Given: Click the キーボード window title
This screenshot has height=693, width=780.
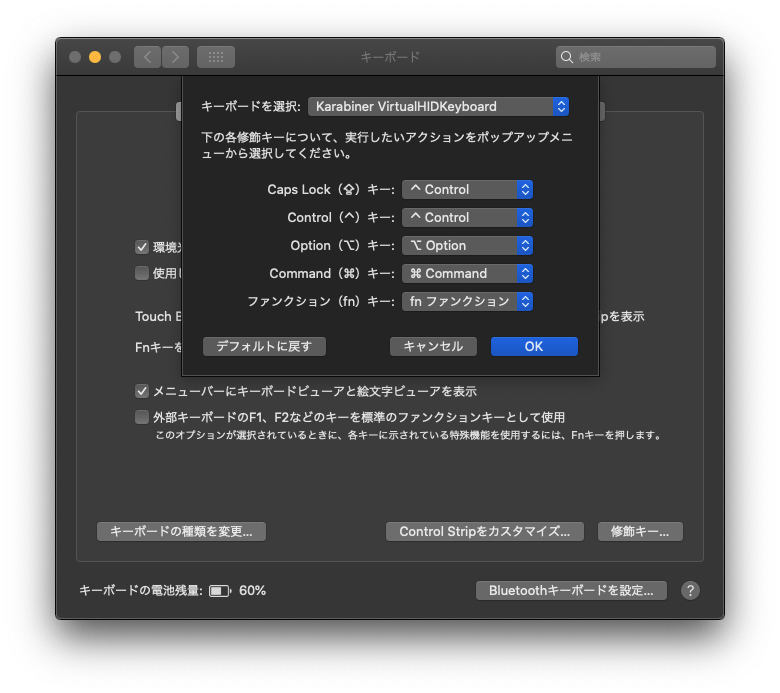Looking at the screenshot, I should click(390, 57).
